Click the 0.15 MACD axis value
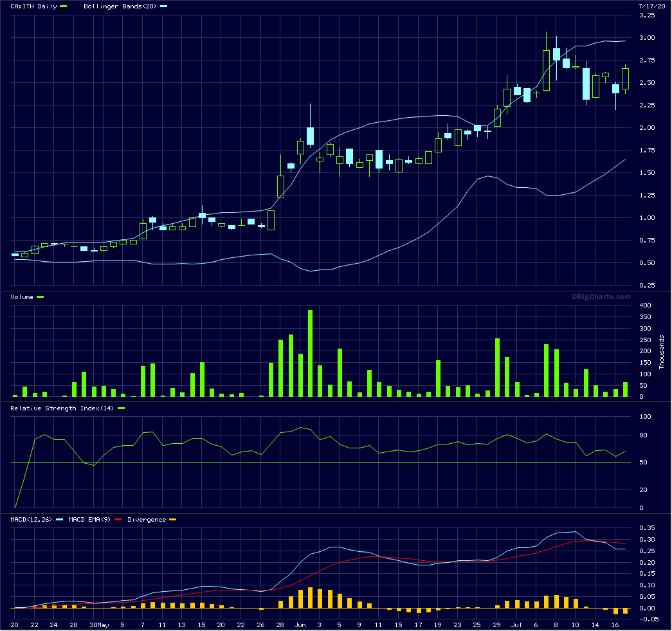 coord(647,574)
